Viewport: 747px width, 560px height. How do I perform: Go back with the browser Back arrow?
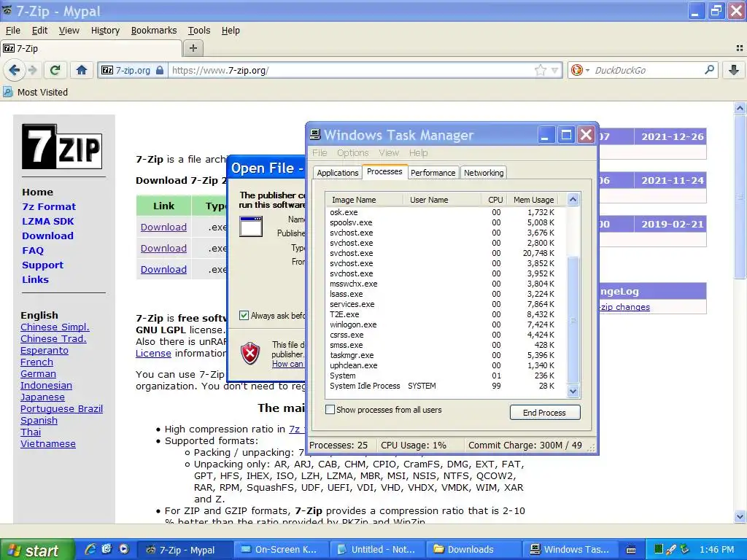[14, 71]
